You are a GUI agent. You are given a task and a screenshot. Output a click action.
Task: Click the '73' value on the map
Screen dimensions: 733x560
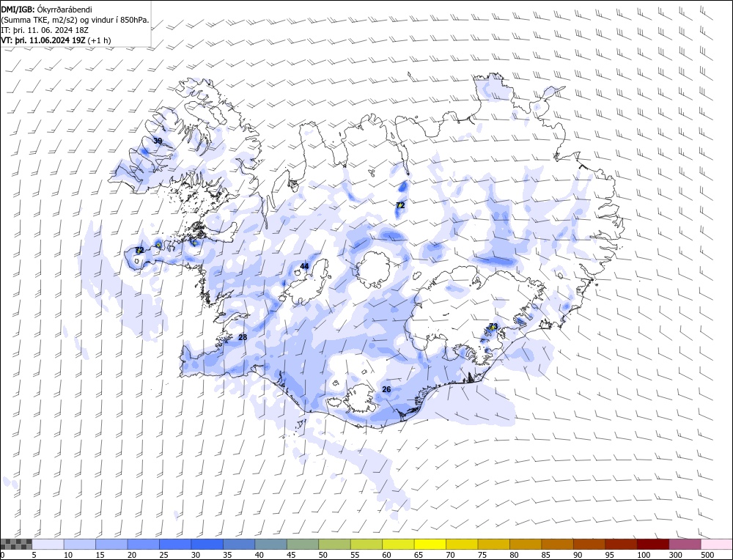[x=493, y=326]
